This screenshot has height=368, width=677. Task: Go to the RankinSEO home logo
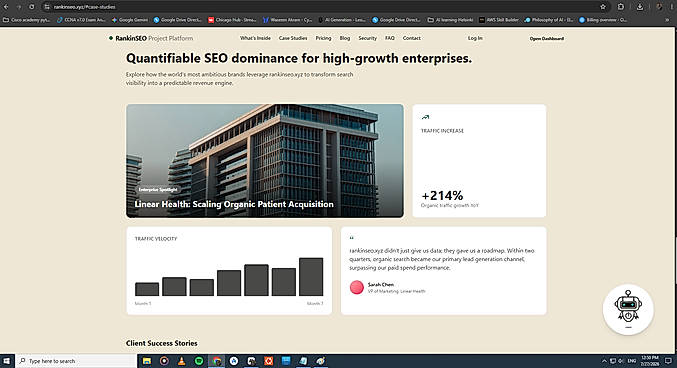(x=151, y=38)
